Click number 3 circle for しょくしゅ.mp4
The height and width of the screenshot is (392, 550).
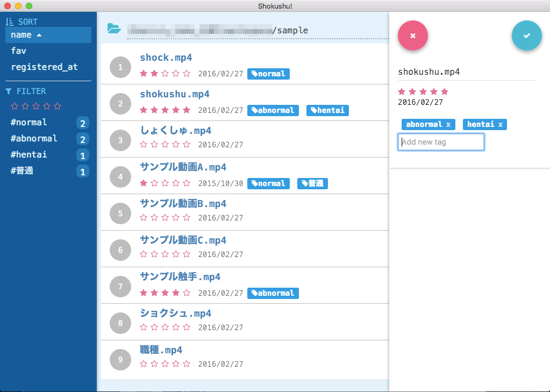point(120,140)
